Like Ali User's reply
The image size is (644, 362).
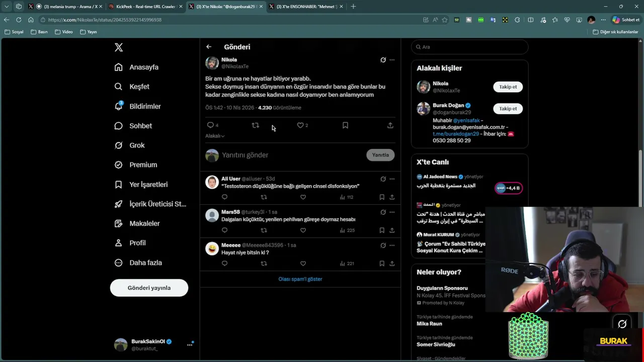tap(303, 197)
